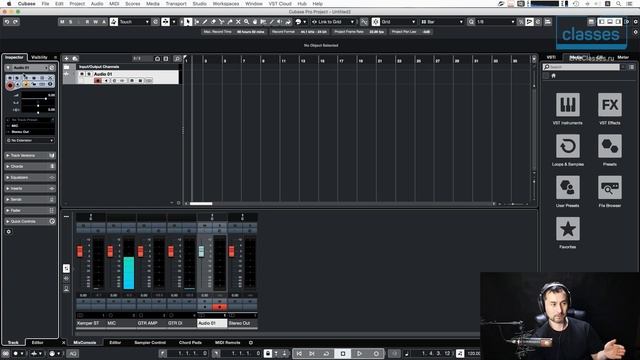Open the No Extension dropdown in Inspector
Screen dimensions: 640x360
coord(30,140)
